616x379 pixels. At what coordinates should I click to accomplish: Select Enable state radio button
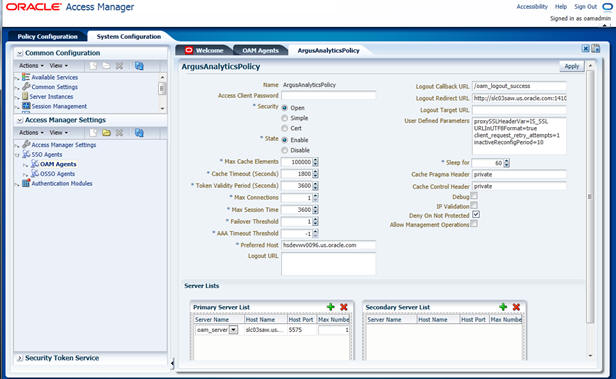(x=284, y=140)
